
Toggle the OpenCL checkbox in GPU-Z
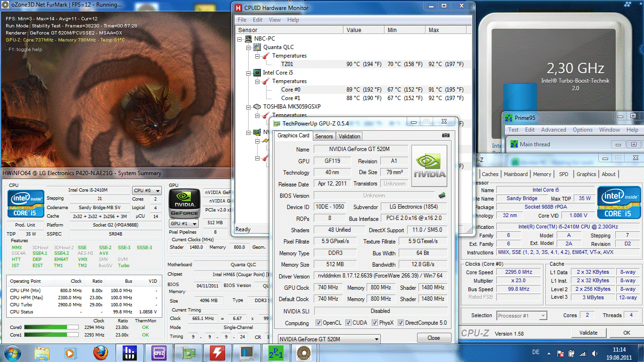pos(319,323)
